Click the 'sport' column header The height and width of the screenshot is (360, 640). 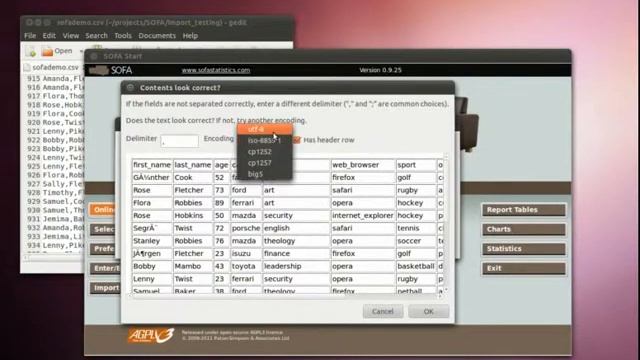click(x=416, y=165)
